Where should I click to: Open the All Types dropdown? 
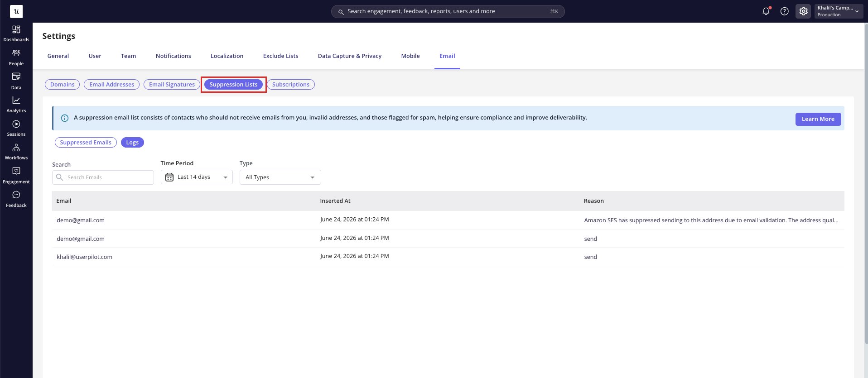click(x=280, y=177)
